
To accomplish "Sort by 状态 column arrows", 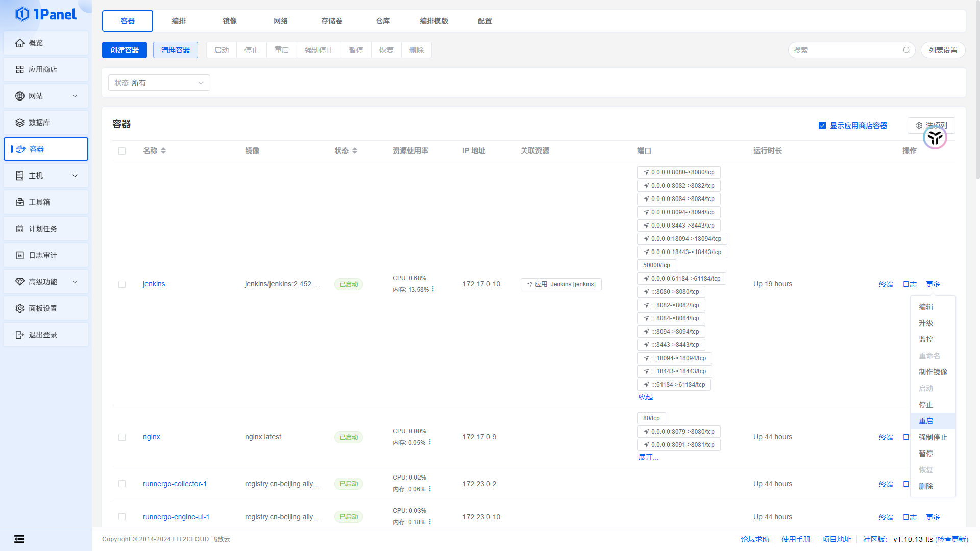I will click(355, 151).
